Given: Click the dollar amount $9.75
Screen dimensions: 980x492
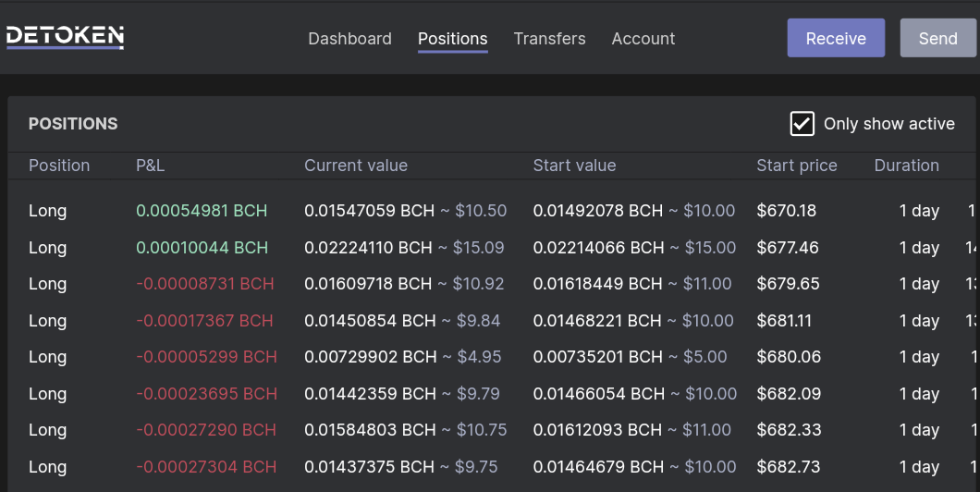Looking at the screenshot, I should (477, 467).
